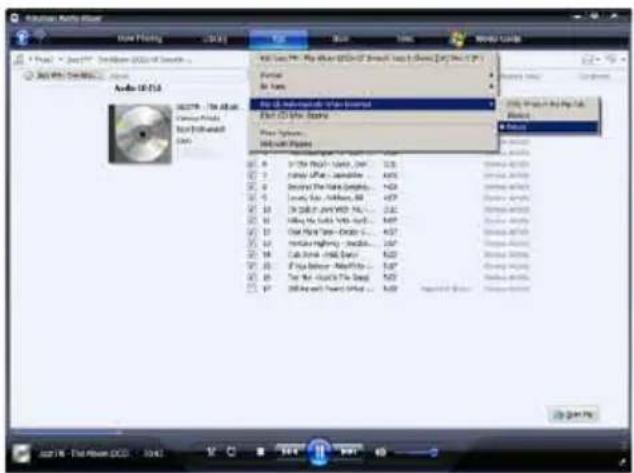Screen dimensions: 634x473
Task: Skip to the previous track
Action: (290, 451)
